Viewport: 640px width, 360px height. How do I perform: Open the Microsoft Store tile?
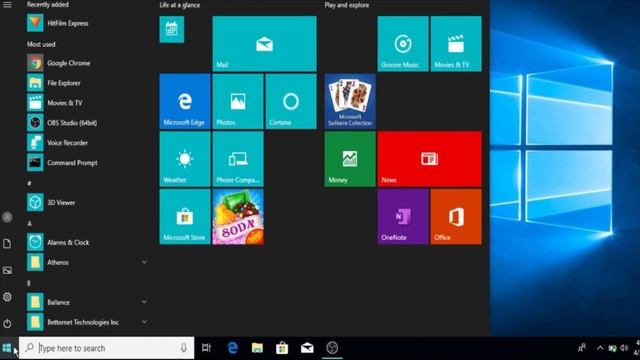pos(185,216)
